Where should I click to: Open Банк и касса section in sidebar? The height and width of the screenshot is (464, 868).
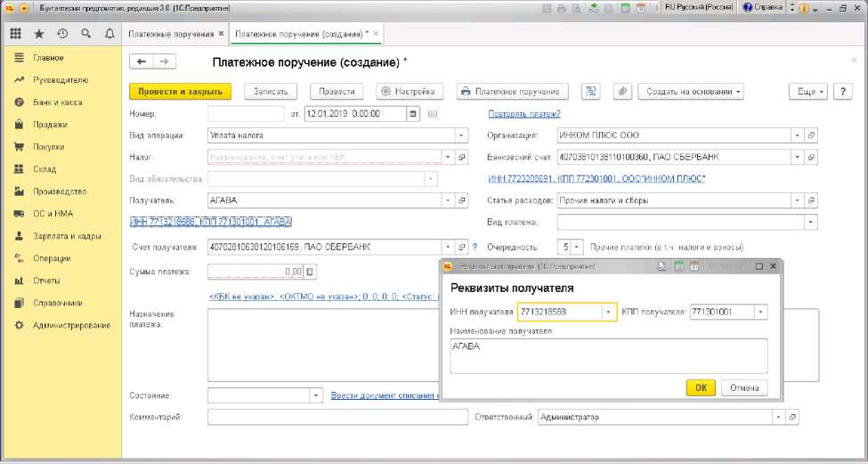click(x=57, y=102)
